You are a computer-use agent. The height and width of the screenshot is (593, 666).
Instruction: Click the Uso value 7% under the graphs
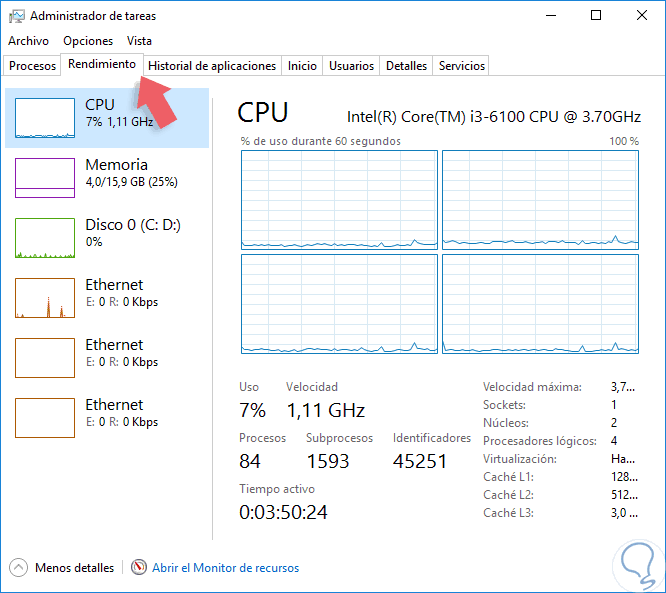[x=252, y=410]
